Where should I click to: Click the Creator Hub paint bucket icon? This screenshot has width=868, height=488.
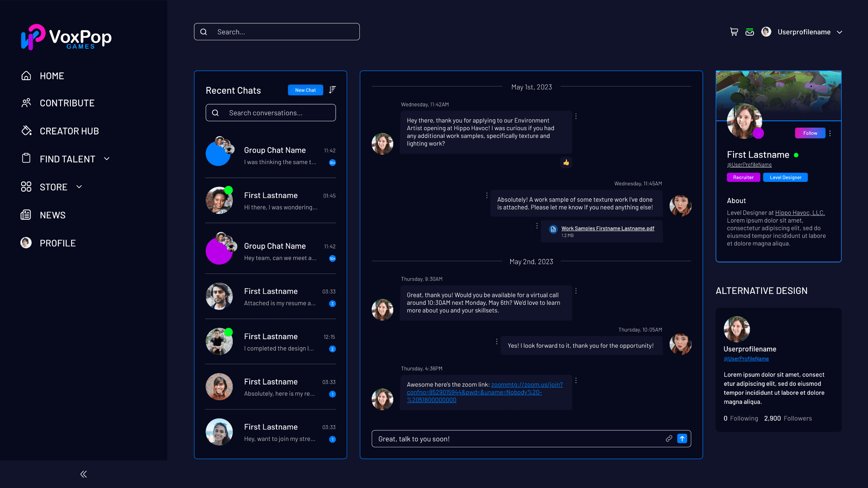pyautogui.click(x=26, y=131)
